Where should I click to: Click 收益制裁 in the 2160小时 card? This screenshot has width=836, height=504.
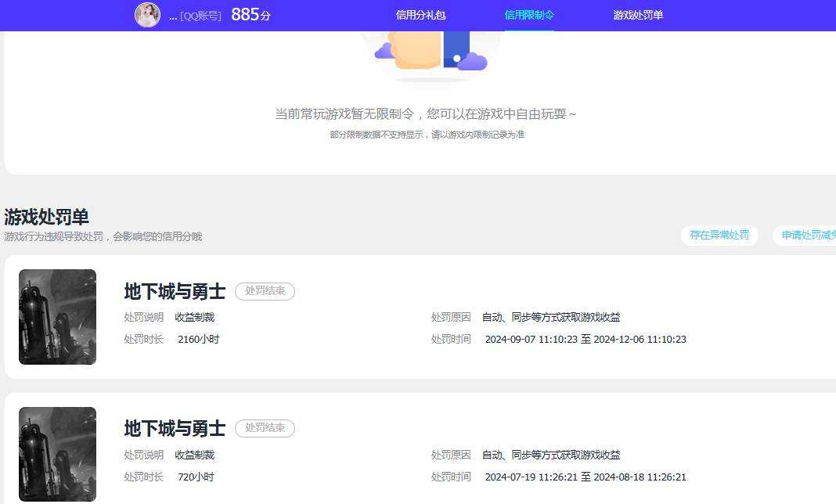coord(195,317)
